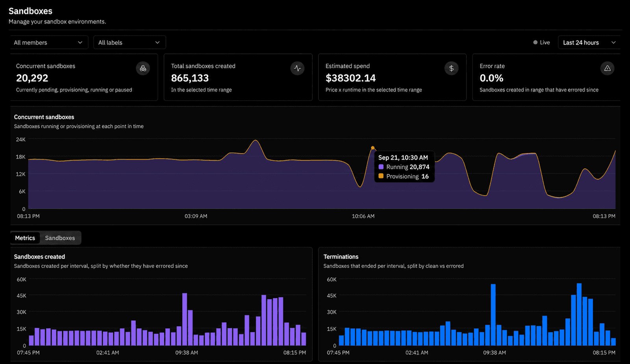The height and width of the screenshot is (364, 630).
Task: Click the Terminations chart title
Action: coord(341,257)
